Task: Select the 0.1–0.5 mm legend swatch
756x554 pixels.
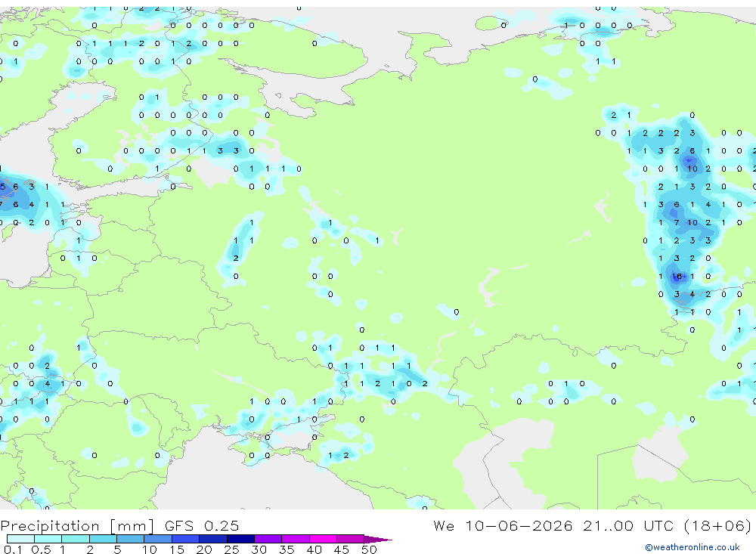Action: point(20,539)
